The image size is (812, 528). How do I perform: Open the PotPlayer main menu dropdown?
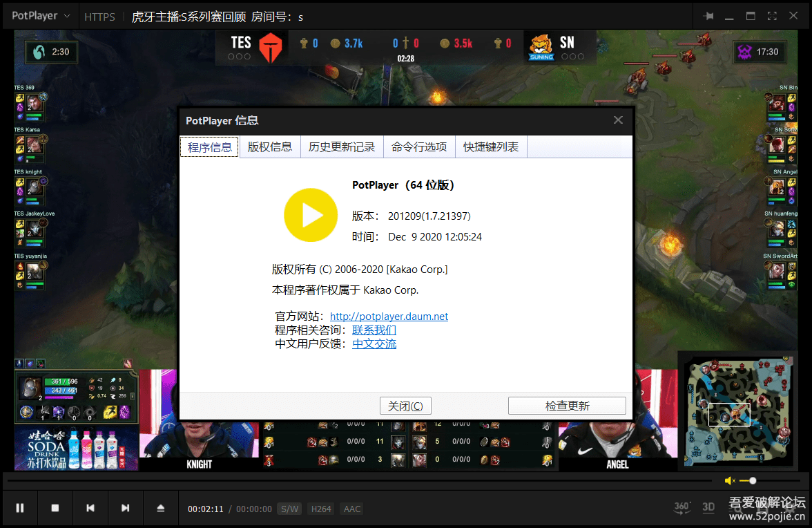click(x=40, y=16)
